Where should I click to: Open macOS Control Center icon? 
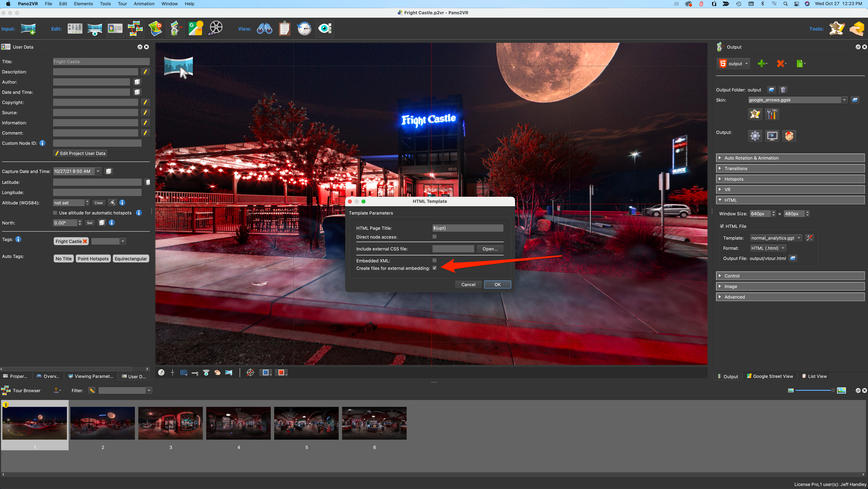(x=796, y=4)
